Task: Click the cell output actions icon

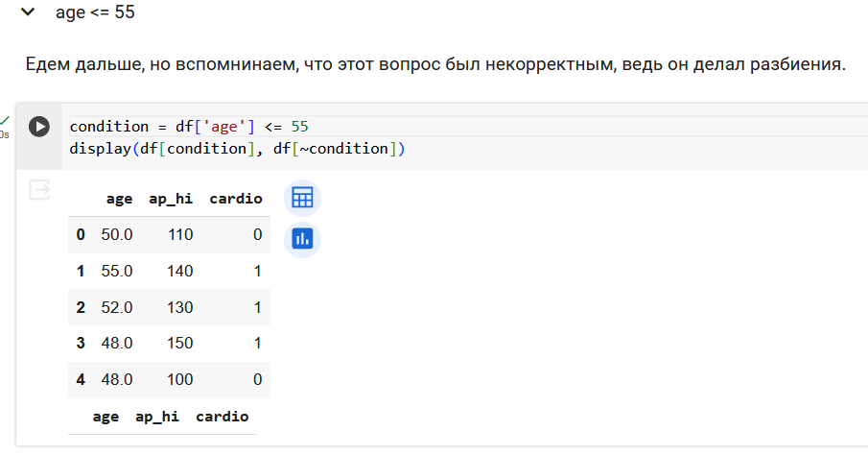Action: (39, 190)
